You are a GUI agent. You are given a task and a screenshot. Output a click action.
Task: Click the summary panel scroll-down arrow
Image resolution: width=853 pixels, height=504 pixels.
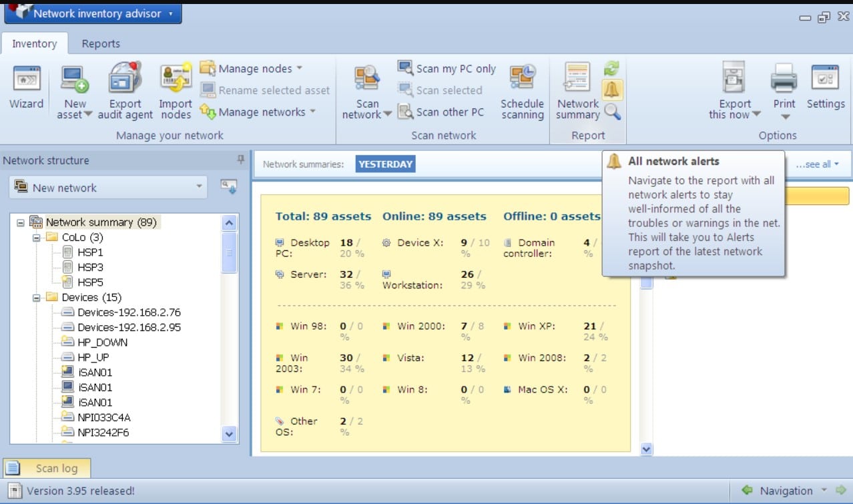point(646,449)
